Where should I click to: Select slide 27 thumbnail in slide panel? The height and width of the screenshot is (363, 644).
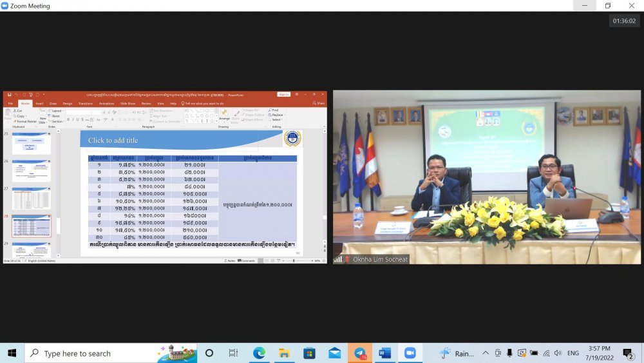(x=31, y=199)
